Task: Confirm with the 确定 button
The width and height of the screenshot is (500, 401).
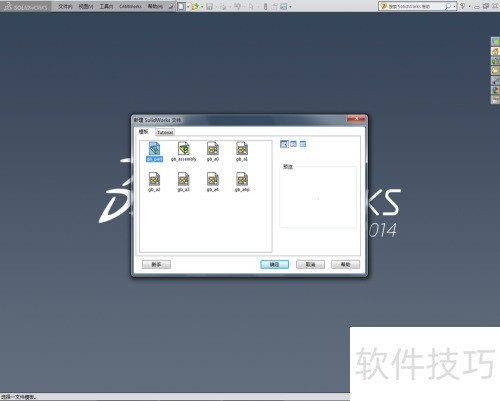Action: [x=274, y=264]
